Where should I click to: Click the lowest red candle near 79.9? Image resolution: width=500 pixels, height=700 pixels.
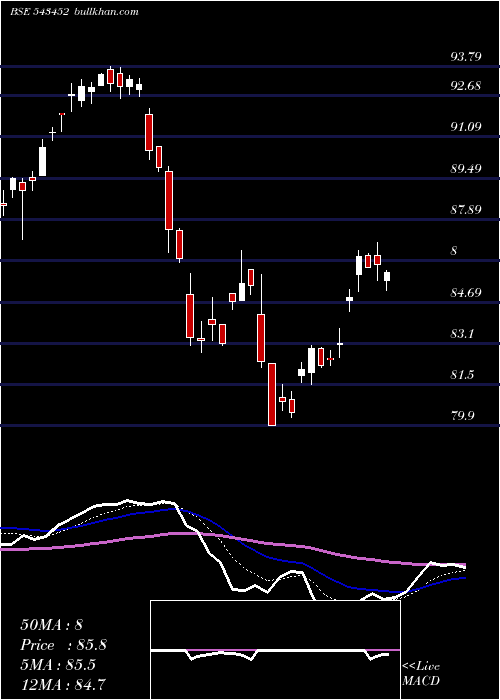271,395
